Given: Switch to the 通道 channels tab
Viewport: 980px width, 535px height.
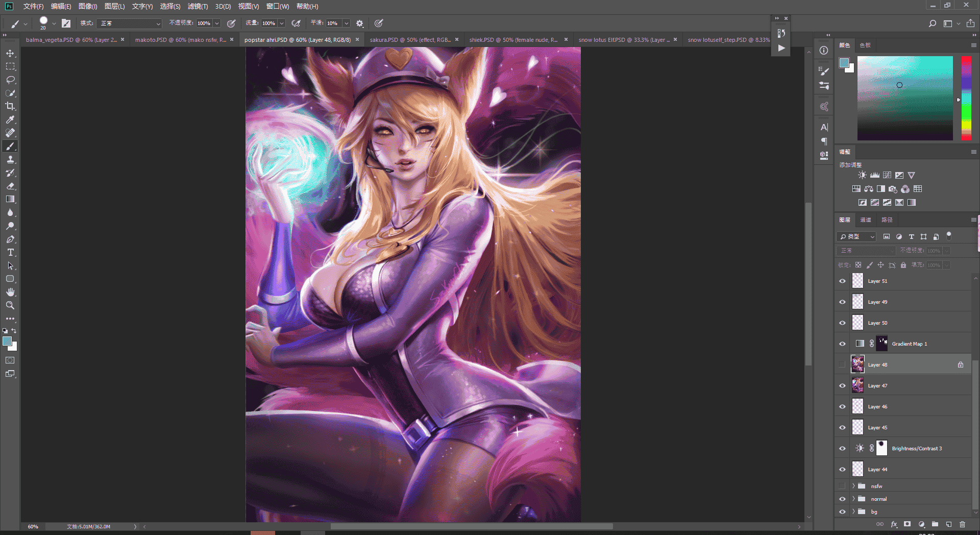Looking at the screenshot, I should tap(866, 220).
